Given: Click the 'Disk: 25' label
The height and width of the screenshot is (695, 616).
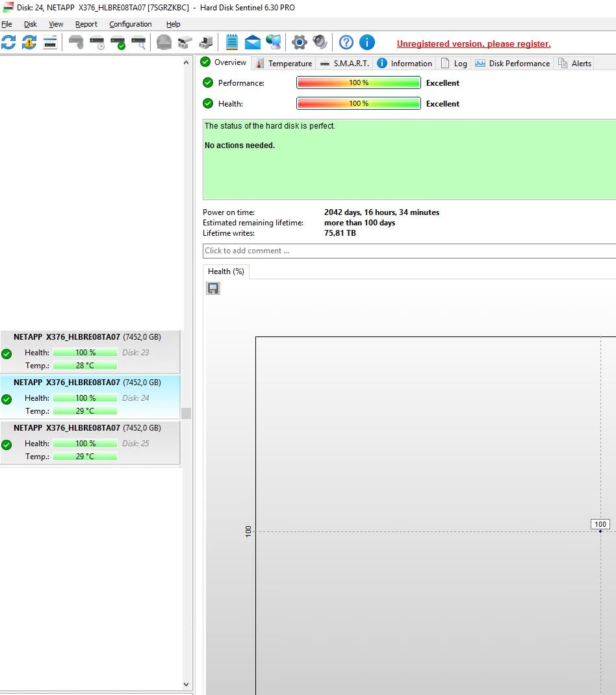Looking at the screenshot, I should [x=136, y=443].
